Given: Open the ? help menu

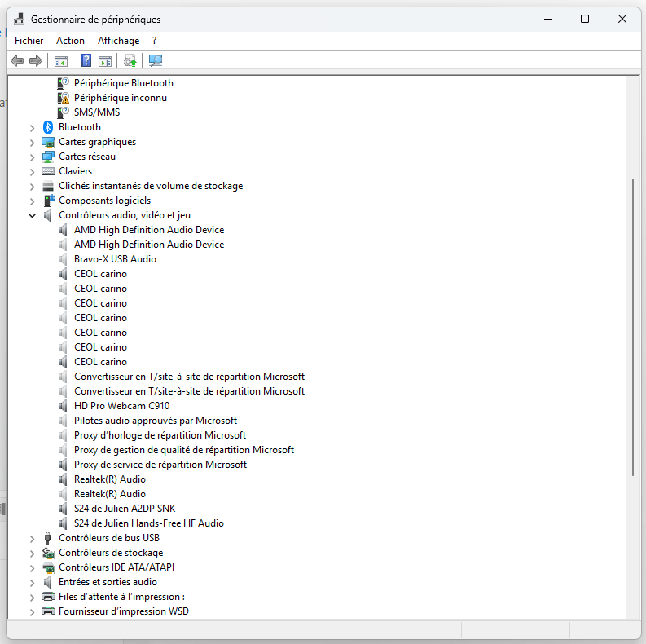Looking at the screenshot, I should tap(155, 41).
